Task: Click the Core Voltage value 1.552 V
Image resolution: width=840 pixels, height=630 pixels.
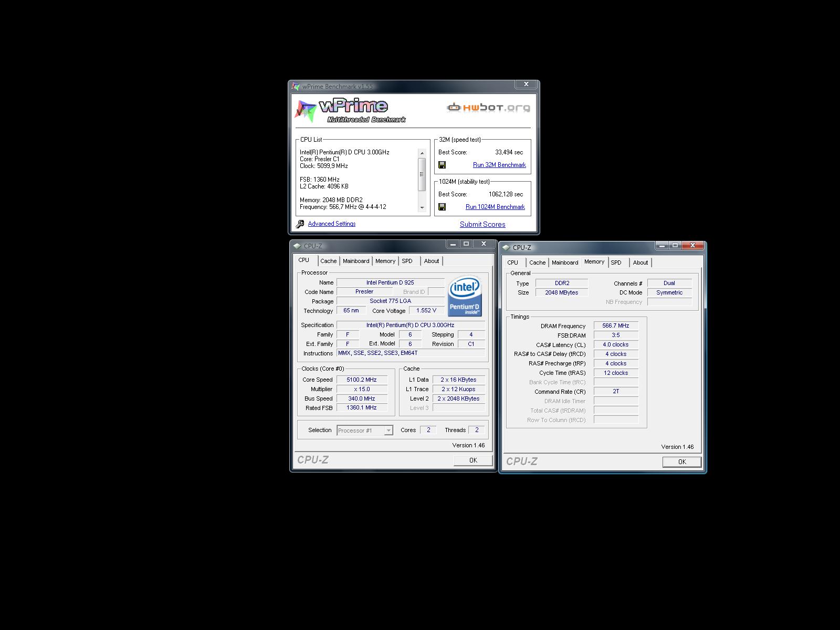Action: [426, 310]
